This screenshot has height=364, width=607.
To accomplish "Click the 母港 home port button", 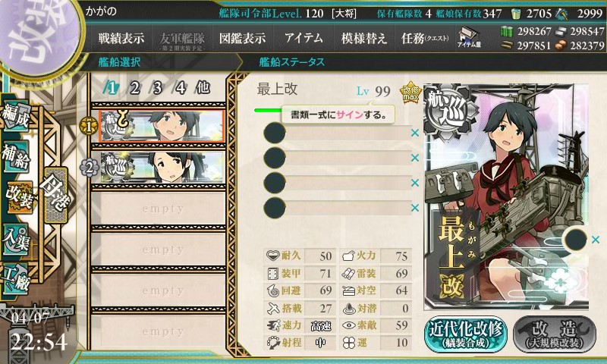I will pos(56,195).
